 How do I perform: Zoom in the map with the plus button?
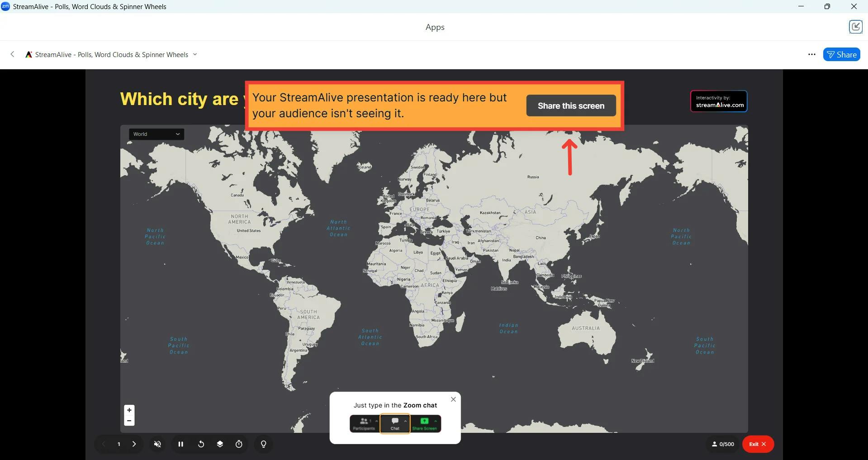tap(129, 410)
